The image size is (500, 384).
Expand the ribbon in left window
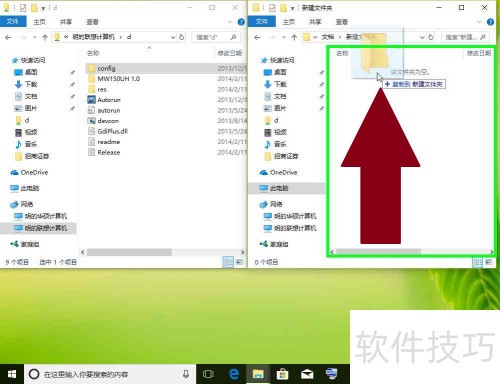pos(230,22)
